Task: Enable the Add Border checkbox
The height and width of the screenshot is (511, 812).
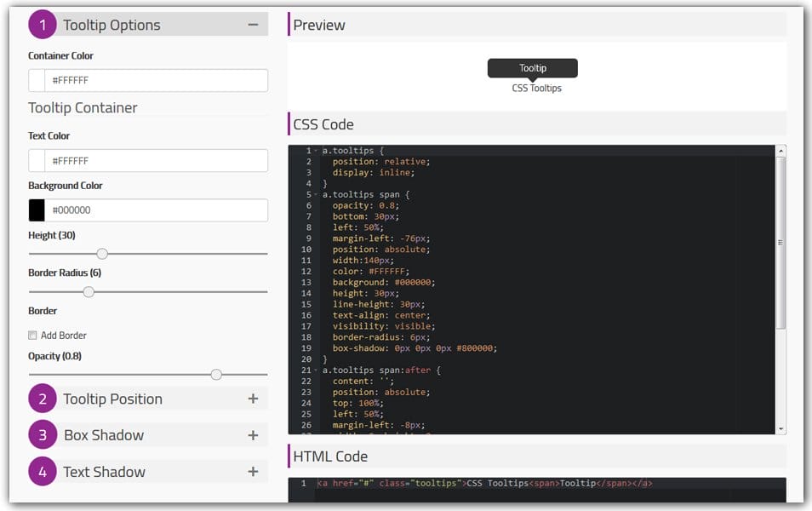Action: pos(33,335)
